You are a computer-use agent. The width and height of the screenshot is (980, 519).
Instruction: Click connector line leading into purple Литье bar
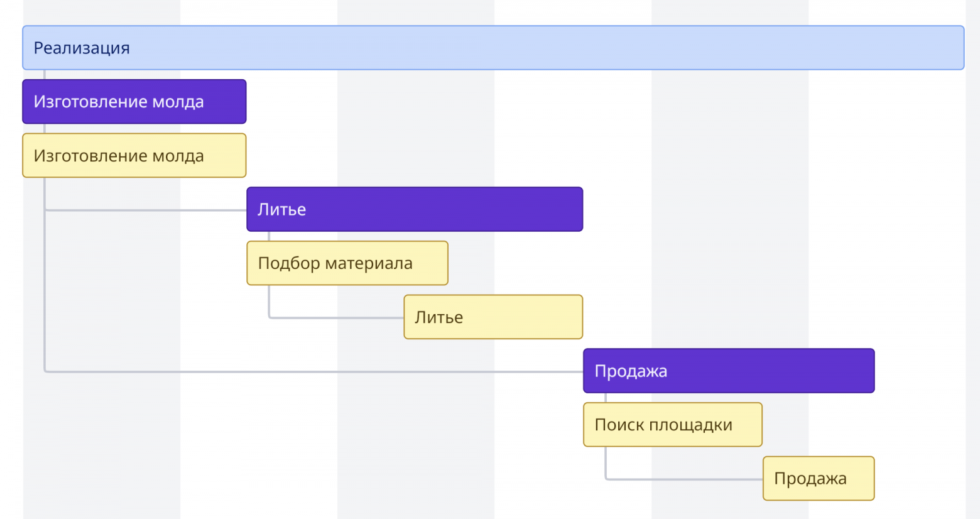click(144, 210)
